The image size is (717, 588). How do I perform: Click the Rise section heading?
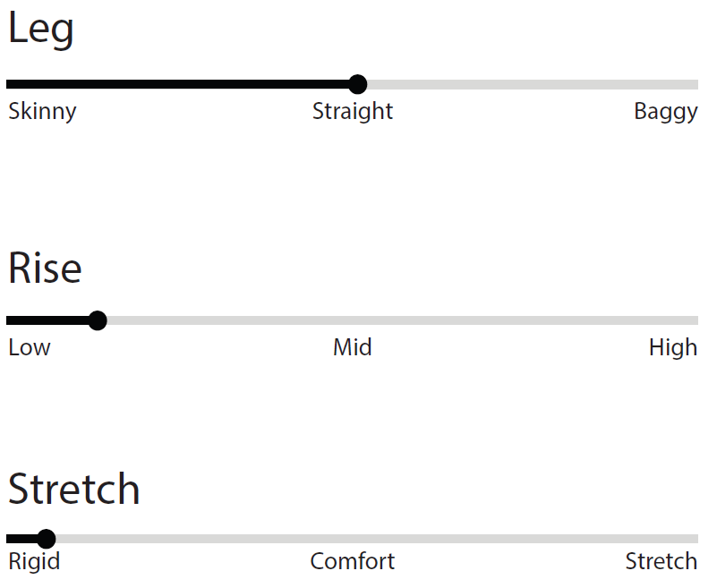(x=45, y=268)
